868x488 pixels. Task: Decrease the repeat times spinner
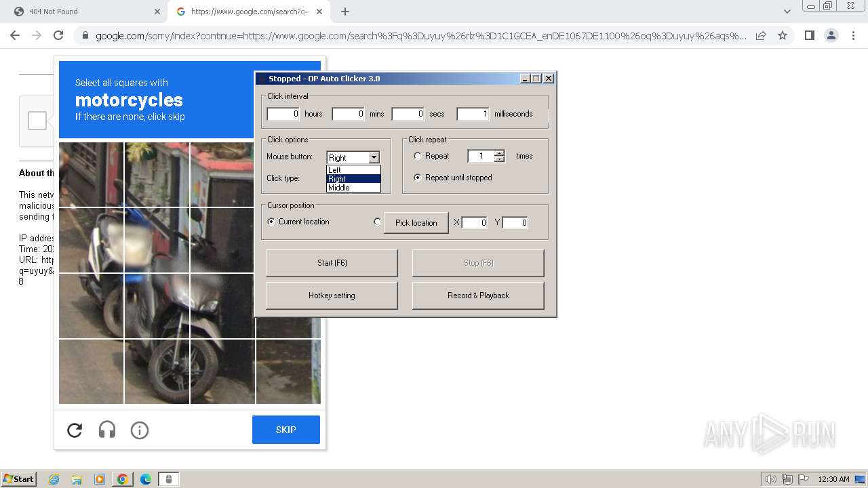click(x=500, y=159)
